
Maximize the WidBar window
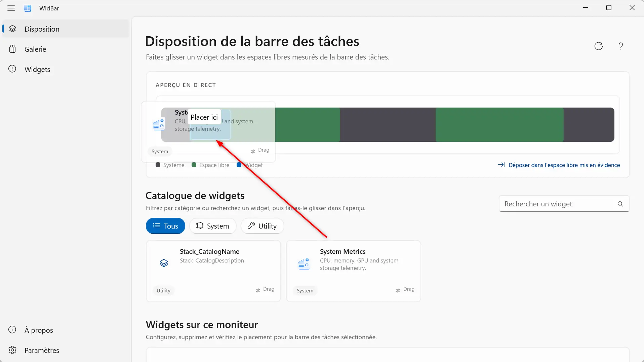tap(609, 8)
